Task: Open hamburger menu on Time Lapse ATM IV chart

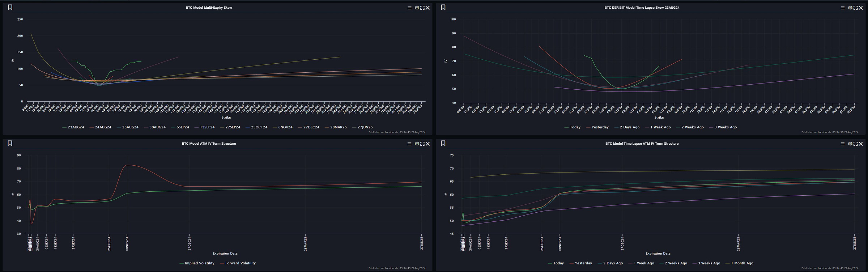Action: [842, 144]
